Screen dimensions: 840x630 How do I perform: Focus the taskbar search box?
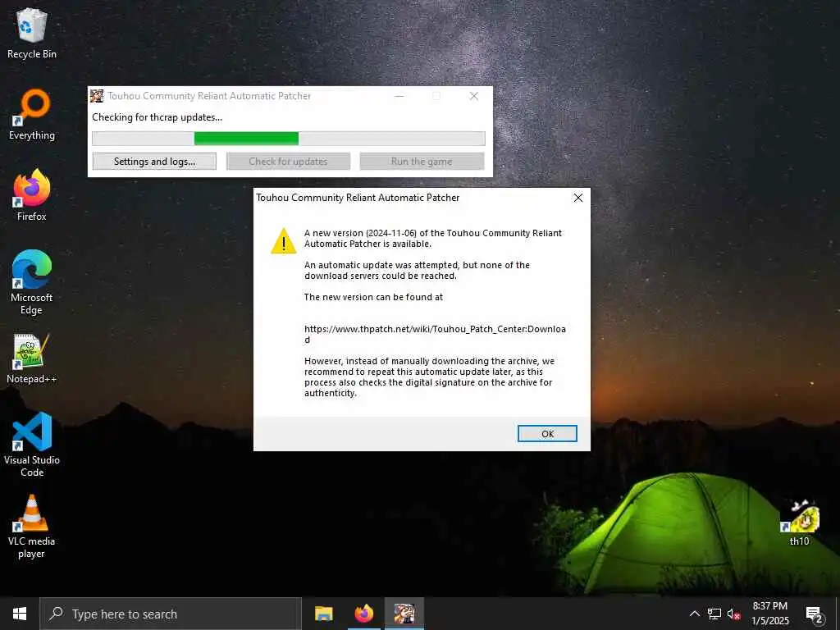click(171, 614)
